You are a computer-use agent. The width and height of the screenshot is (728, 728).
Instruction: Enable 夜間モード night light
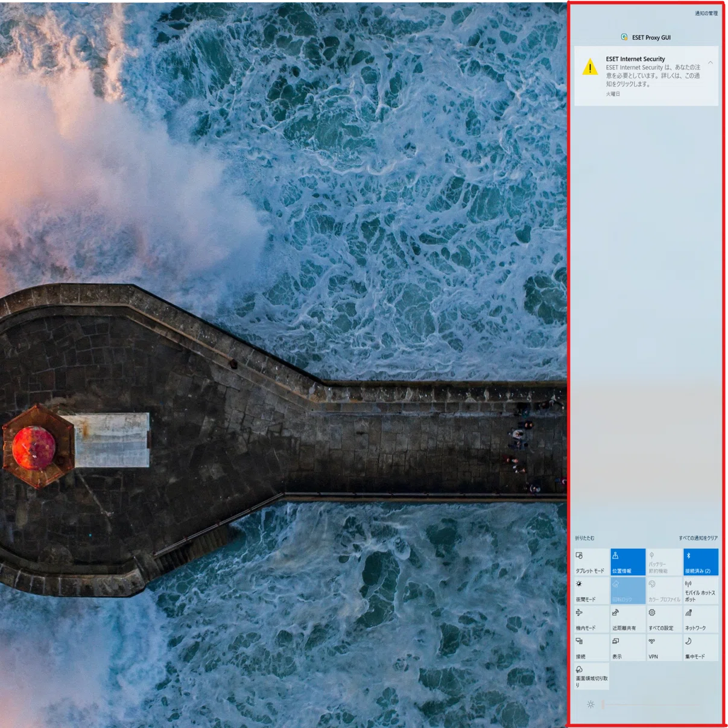(592, 591)
